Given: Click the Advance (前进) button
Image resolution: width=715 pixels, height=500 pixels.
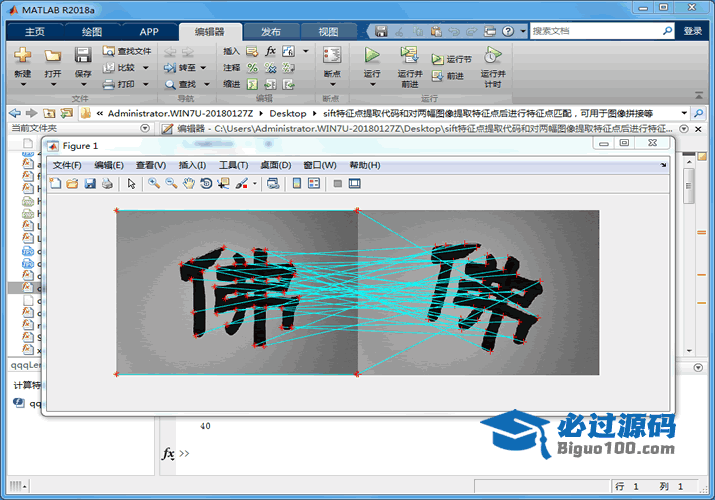Looking at the screenshot, I should pyautogui.click(x=448, y=76).
